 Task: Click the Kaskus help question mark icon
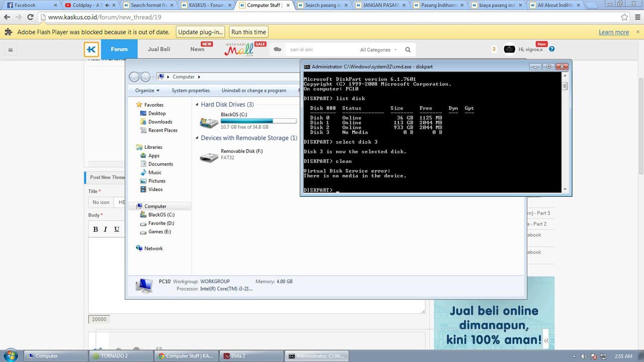(x=551, y=49)
